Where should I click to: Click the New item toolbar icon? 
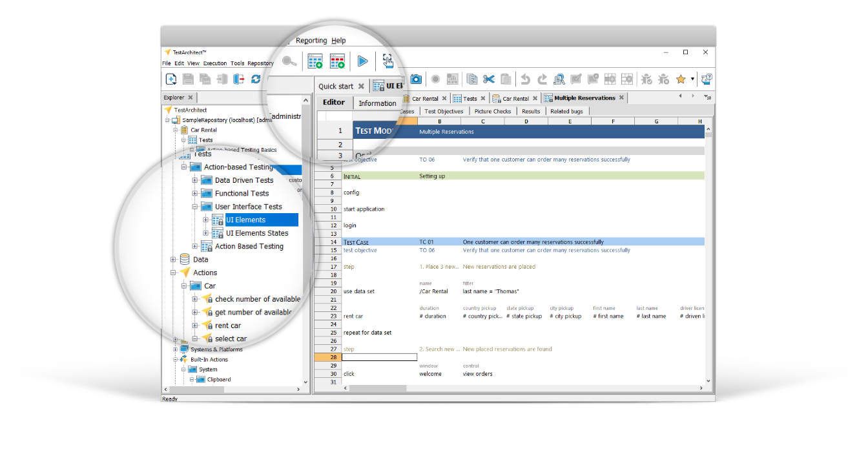tap(171, 79)
